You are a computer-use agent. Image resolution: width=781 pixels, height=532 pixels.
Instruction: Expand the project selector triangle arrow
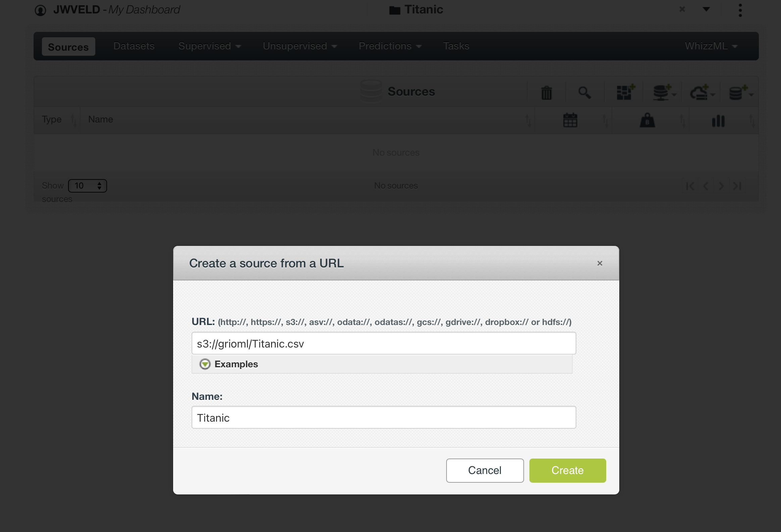pyautogui.click(x=707, y=9)
